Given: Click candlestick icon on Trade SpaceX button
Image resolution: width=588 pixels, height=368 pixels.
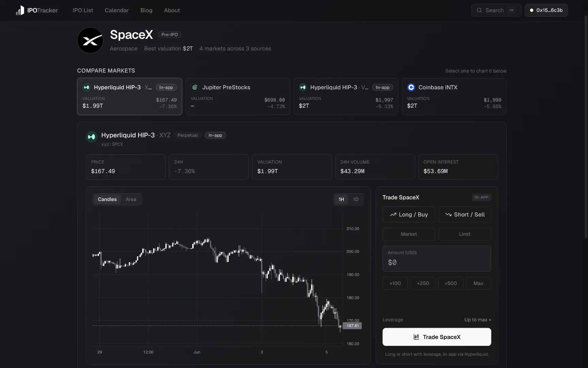Looking at the screenshot, I should tap(416, 337).
